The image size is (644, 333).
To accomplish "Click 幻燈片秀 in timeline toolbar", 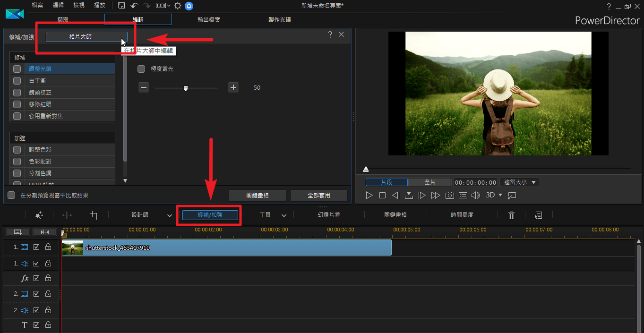I will pyautogui.click(x=329, y=215).
